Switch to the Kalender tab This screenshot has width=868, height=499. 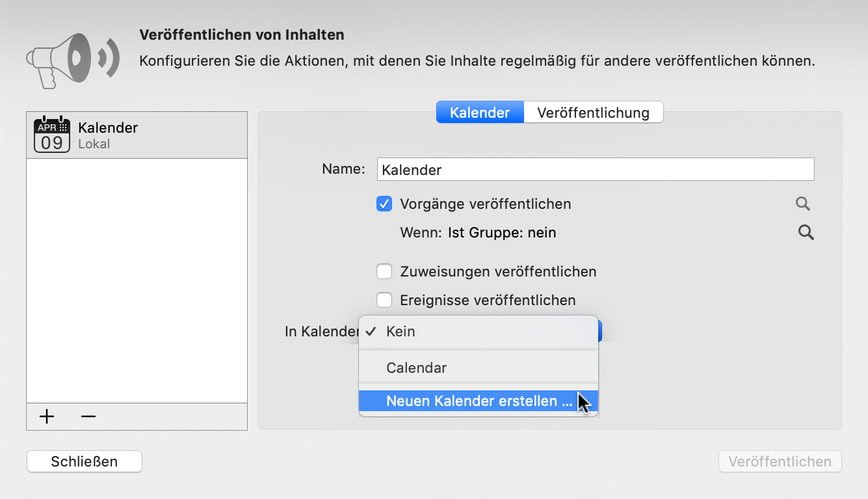click(x=480, y=113)
